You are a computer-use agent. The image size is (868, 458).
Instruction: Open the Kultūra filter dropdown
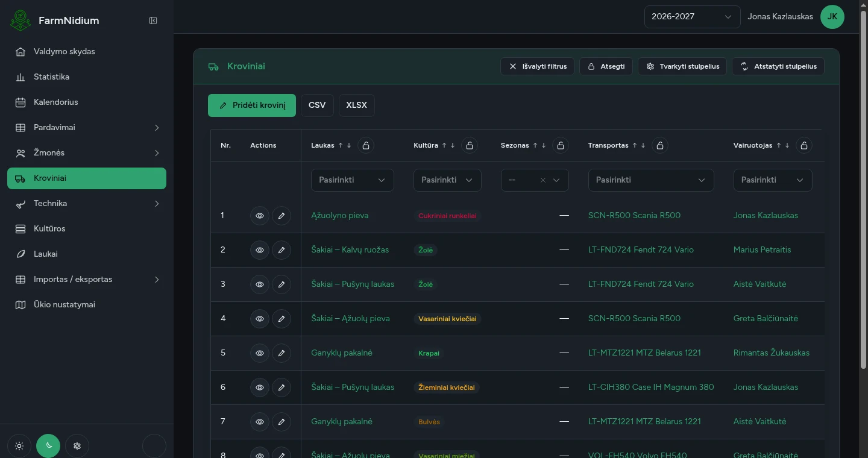pos(447,180)
